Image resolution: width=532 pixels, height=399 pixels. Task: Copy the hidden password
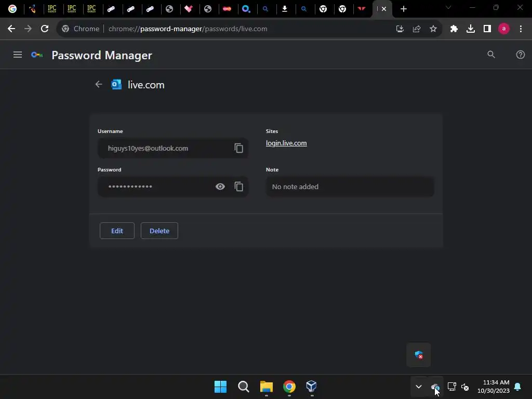(x=238, y=187)
